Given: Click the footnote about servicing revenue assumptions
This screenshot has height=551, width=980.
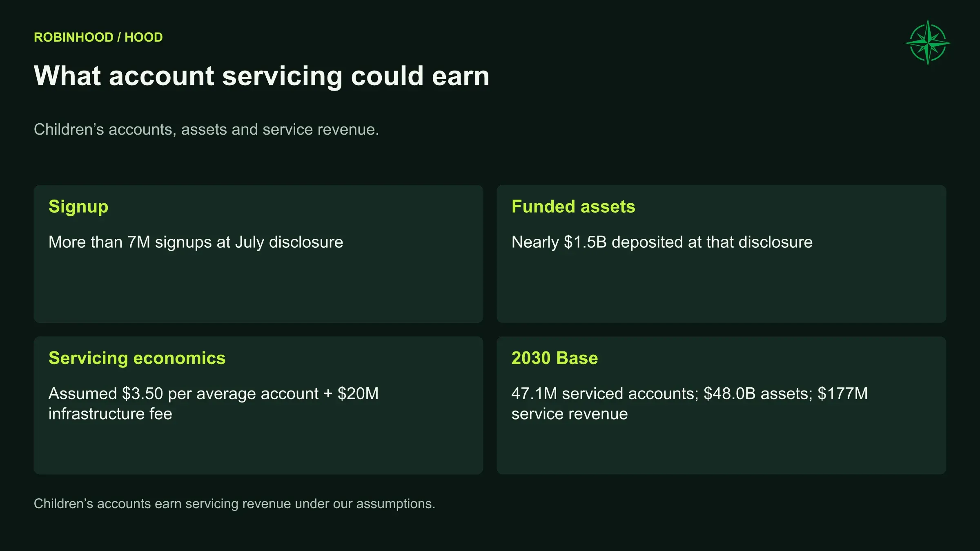Looking at the screenshot, I should 234,504.
